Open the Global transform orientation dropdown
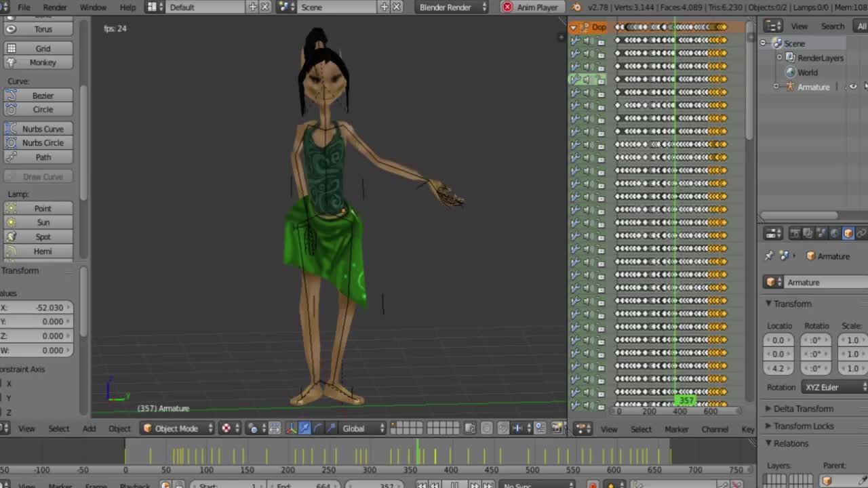 (358, 428)
